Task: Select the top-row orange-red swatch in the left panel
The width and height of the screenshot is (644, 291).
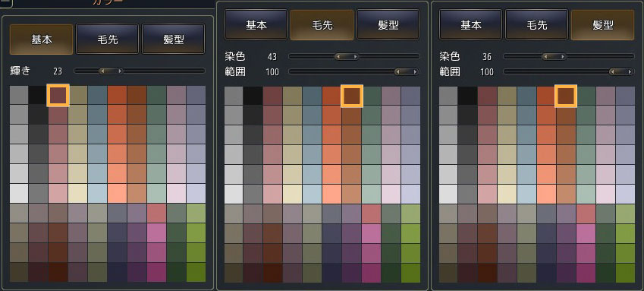Action: (x=117, y=95)
